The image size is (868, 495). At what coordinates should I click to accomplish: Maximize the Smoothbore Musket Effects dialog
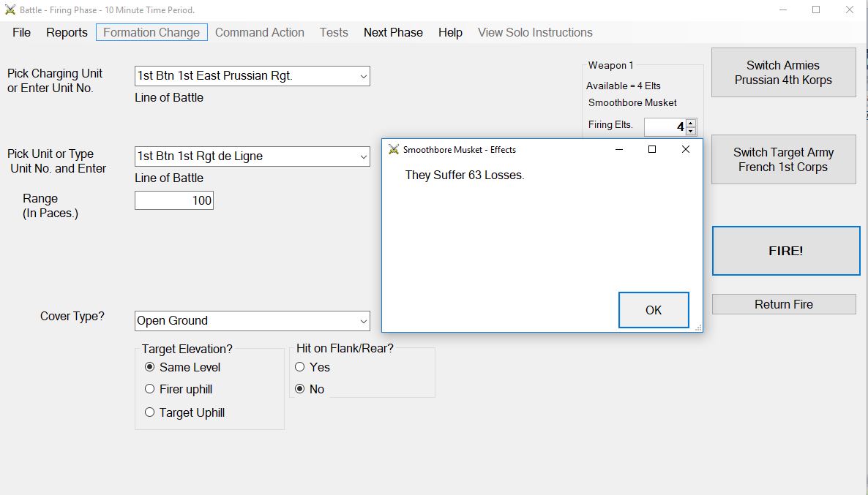(651, 150)
